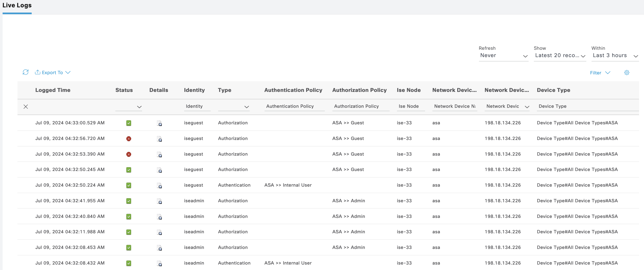Open the Export To menu
Image resolution: width=644 pixels, height=270 pixels.
53,73
